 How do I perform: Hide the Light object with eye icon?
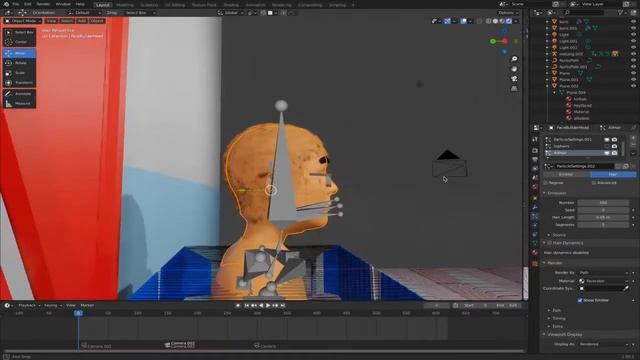633,35
